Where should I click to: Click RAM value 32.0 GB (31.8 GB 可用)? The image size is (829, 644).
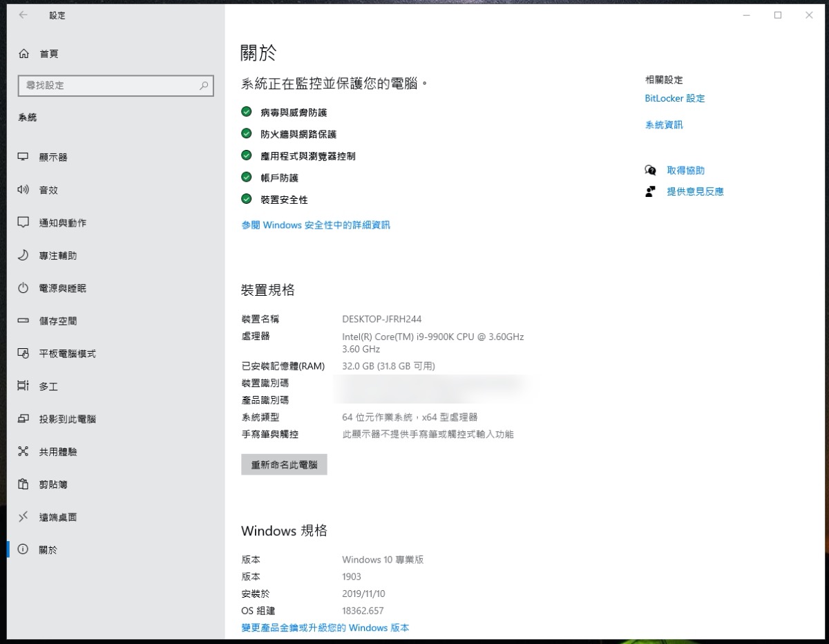(x=388, y=366)
